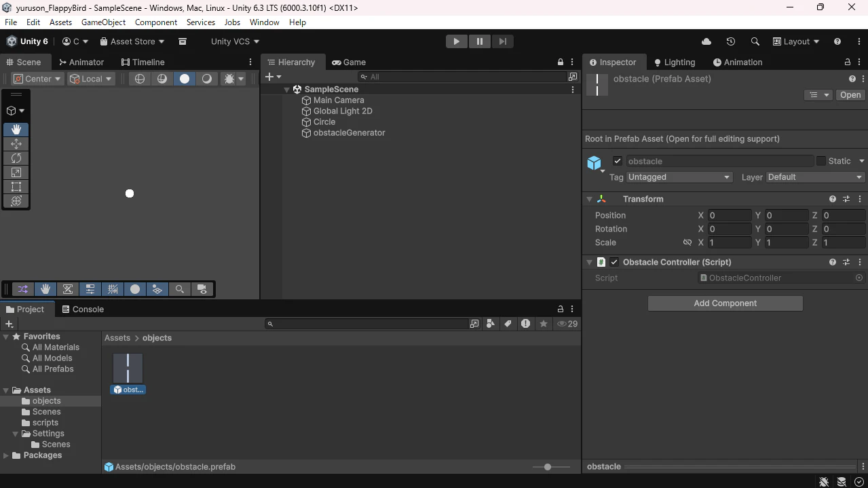Open the Unity cloud services icon

click(x=706, y=41)
